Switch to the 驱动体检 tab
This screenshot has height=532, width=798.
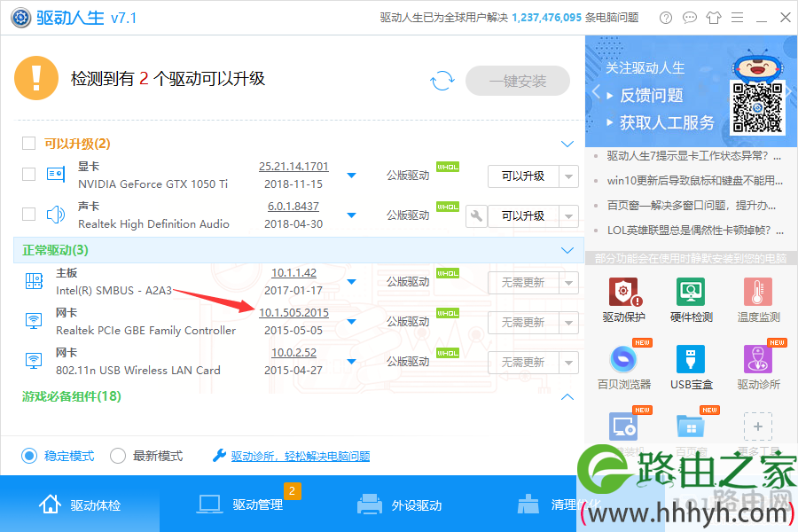pyautogui.click(x=80, y=505)
